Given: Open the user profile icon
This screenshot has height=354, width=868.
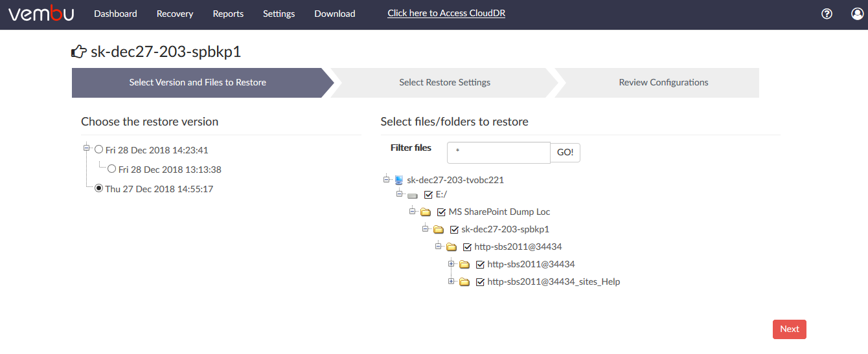Looking at the screenshot, I should [x=858, y=14].
